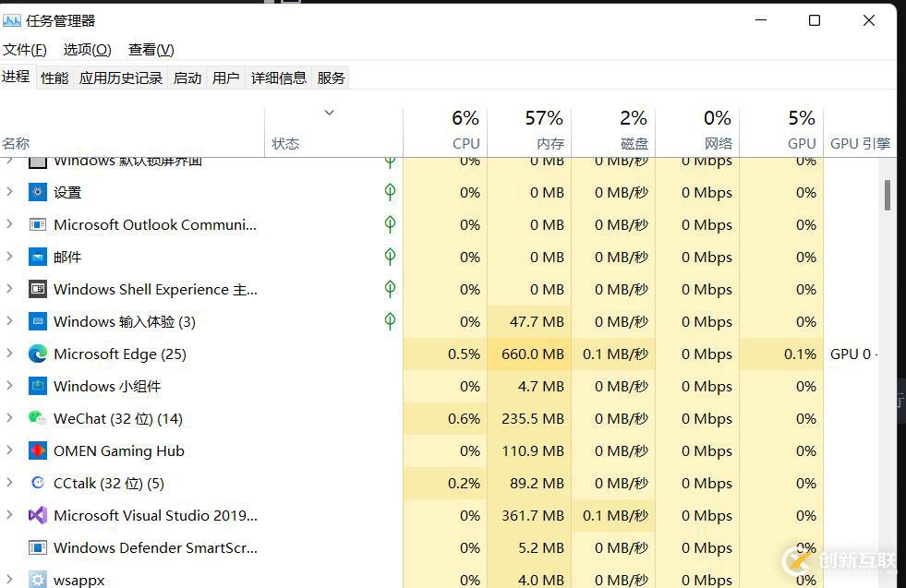Image resolution: width=906 pixels, height=588 pixels.
Task: Click the Visual Studio 2019 icon
Action: 38,515
